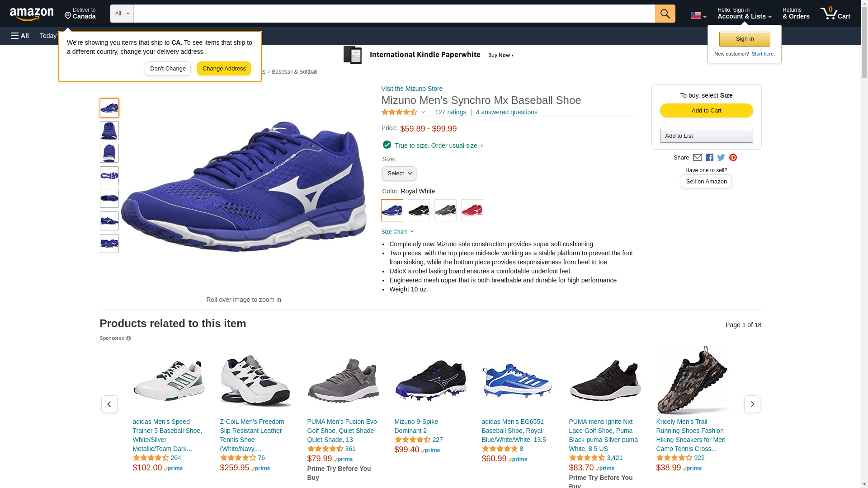The width and height of the screenshot is (868, 488).
Task: Click the search magnifier button
Action: click(665, 14)
